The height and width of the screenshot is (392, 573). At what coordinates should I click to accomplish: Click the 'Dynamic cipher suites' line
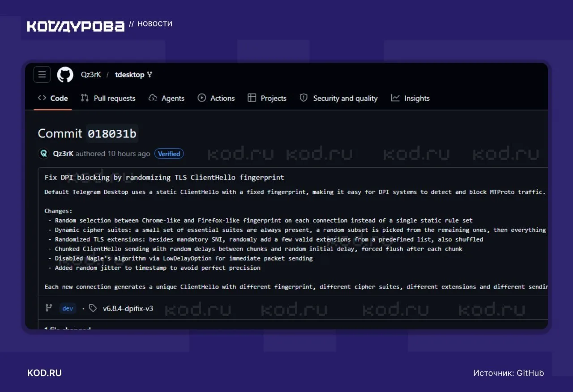point(298,230)
